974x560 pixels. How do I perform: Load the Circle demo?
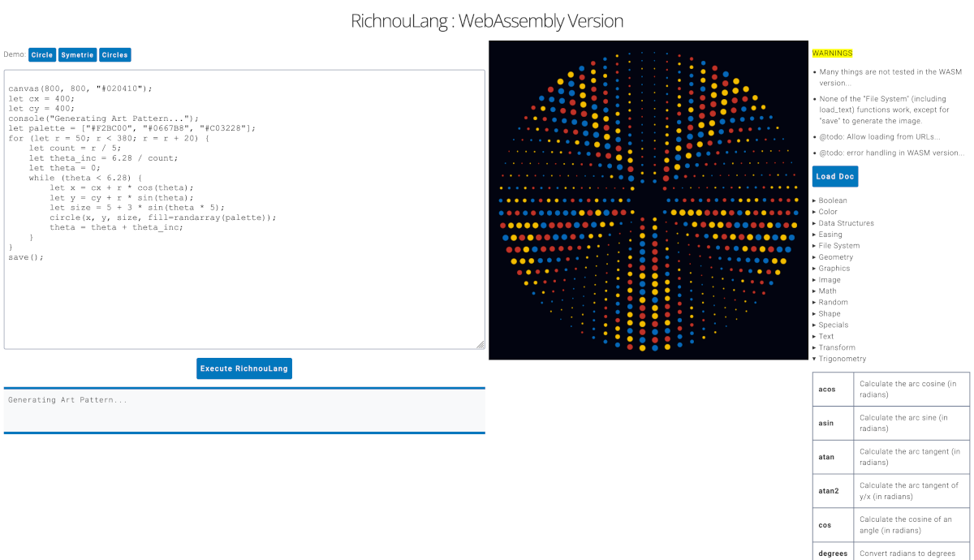(42, 55)
